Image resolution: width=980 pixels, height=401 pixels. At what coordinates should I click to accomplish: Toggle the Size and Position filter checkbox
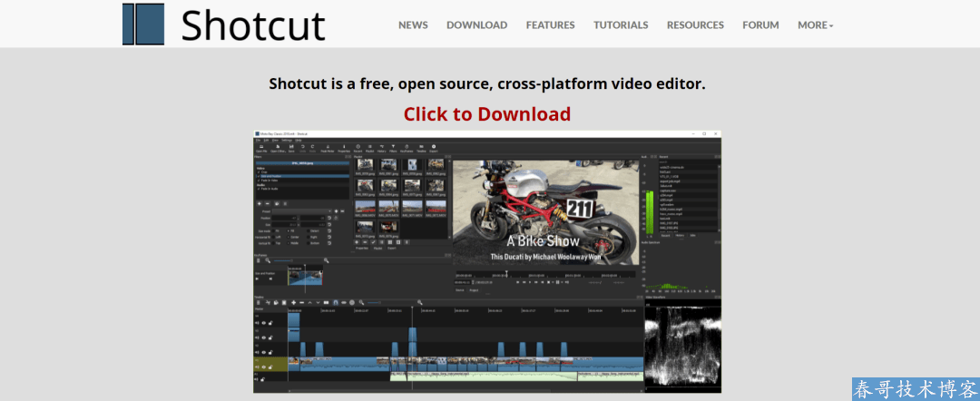click(x=259, y=176)
